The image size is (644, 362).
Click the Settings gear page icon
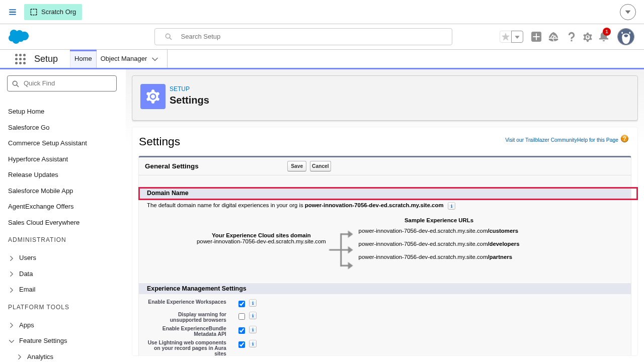(x=153, y=97)
